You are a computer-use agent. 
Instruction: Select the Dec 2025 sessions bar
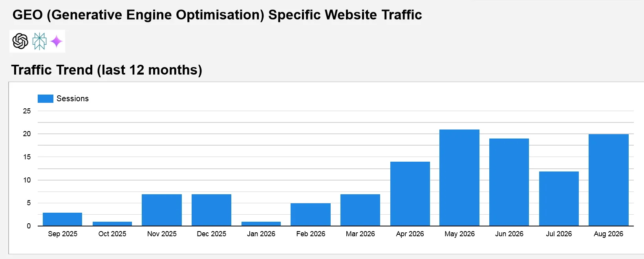coord(211,210)
